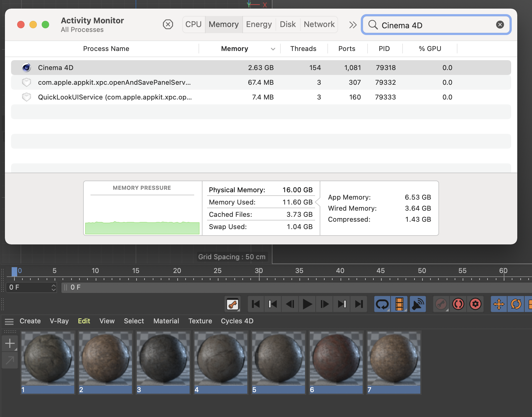
Task: Click the shield icon beside openAndSavePanelService
Action: pos(27,82)
